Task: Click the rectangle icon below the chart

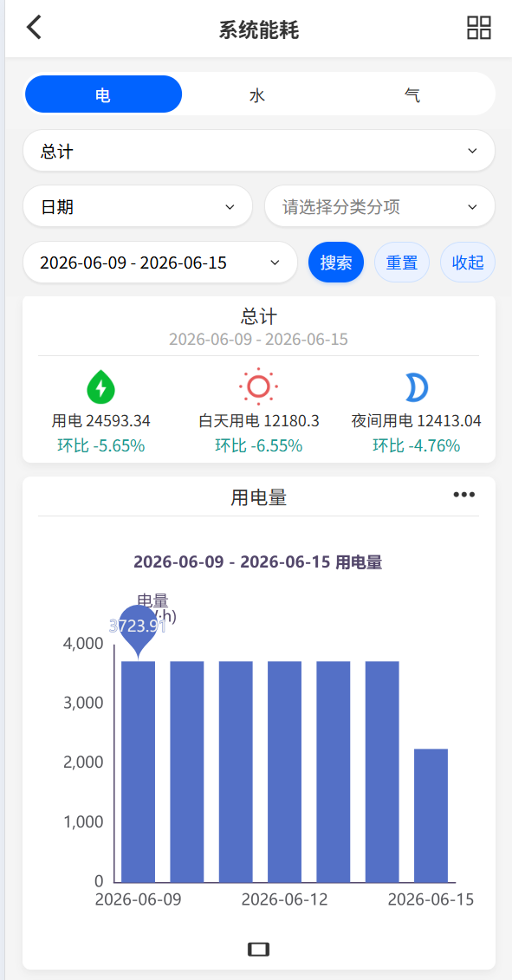Action: pos(258,949)
